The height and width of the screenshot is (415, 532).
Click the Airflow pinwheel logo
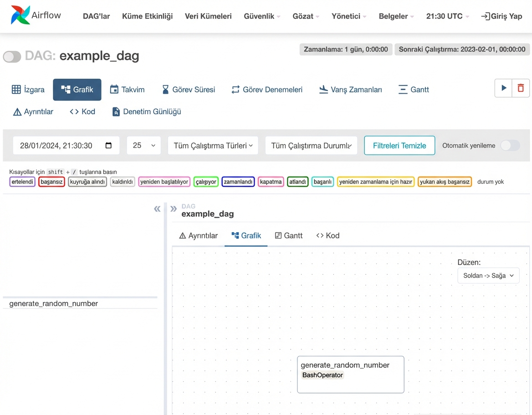coord(20,15)
